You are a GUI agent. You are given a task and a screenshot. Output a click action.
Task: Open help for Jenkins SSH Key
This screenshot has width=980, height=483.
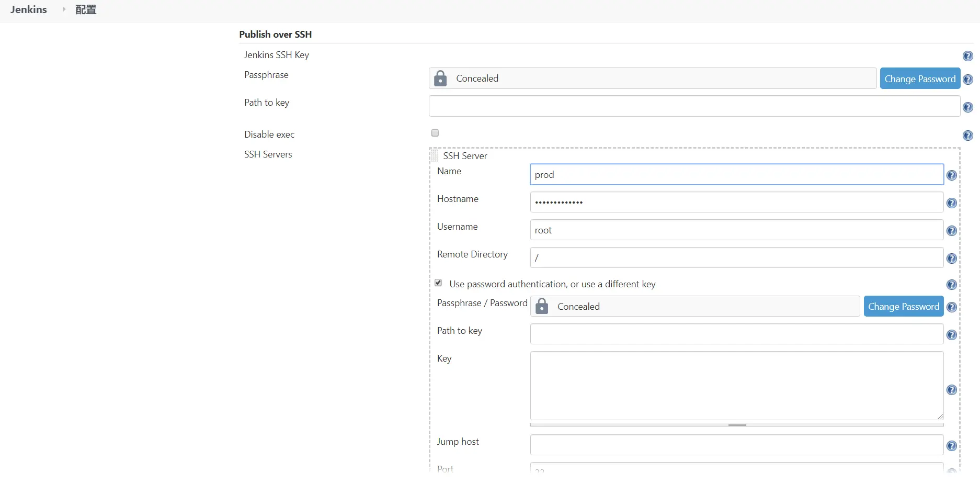968,56
